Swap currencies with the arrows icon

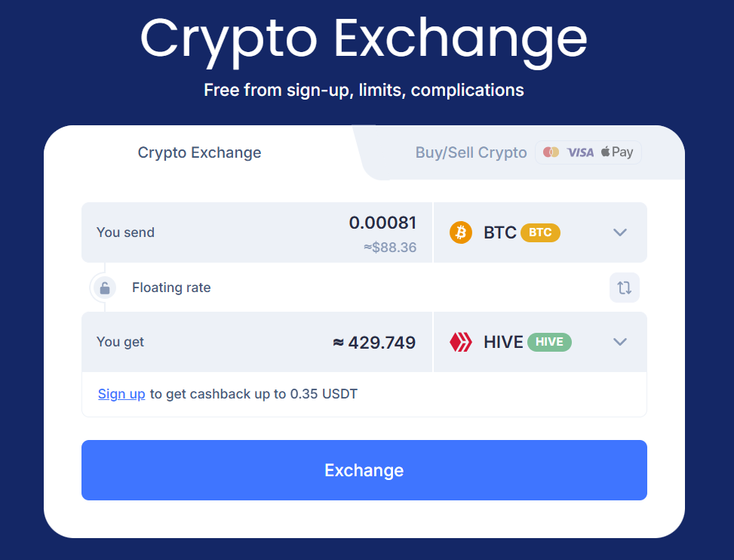tap(625, 288)
